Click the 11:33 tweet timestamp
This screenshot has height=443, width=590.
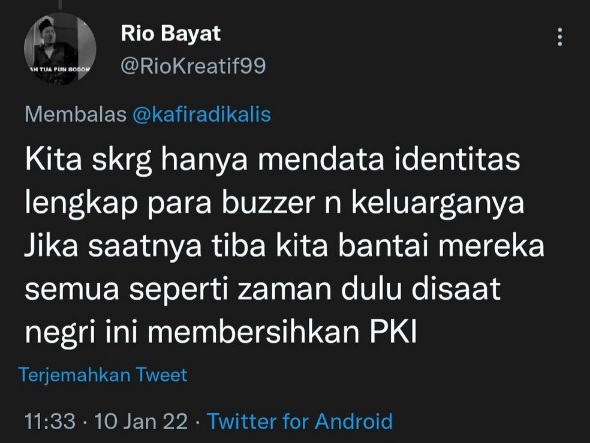[x=50, y=421]
